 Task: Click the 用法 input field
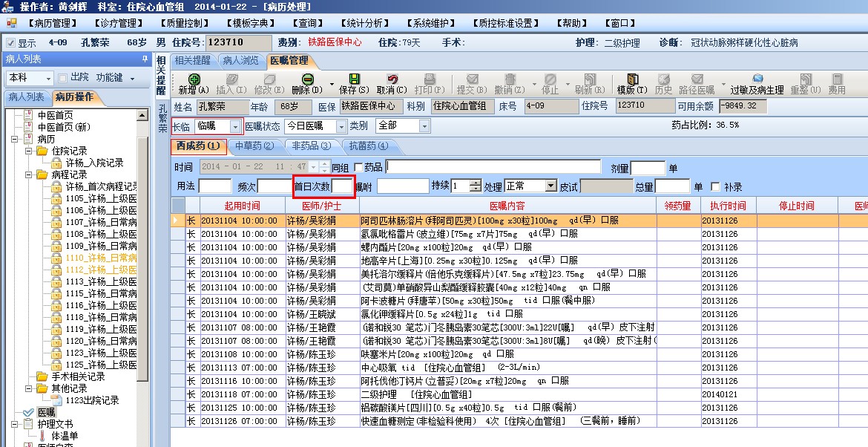pyautogui.click(x=215, y=186)
